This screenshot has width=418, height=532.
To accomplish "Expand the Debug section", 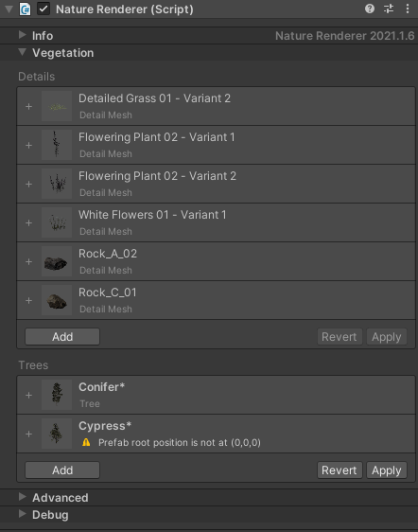I will click(23, 514).
